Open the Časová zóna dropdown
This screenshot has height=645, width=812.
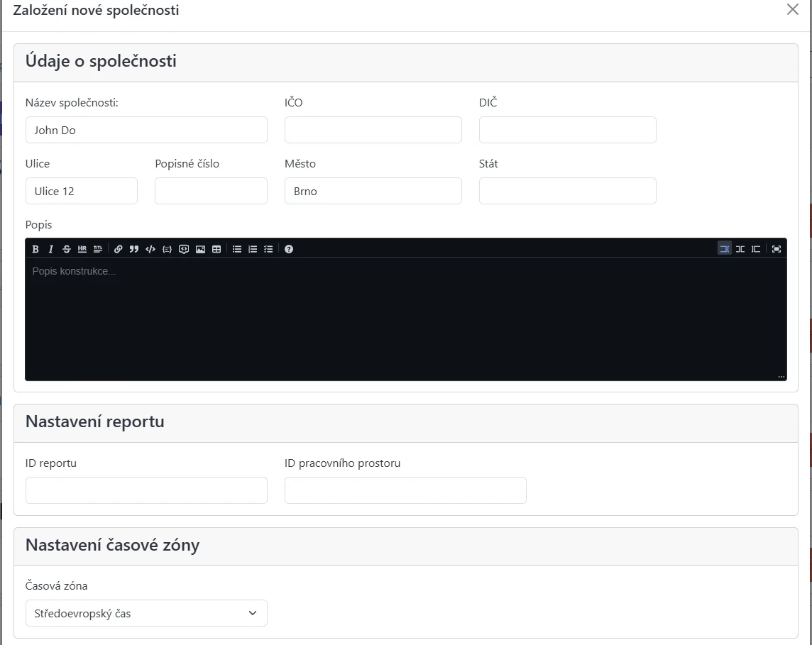click(146, 613)
